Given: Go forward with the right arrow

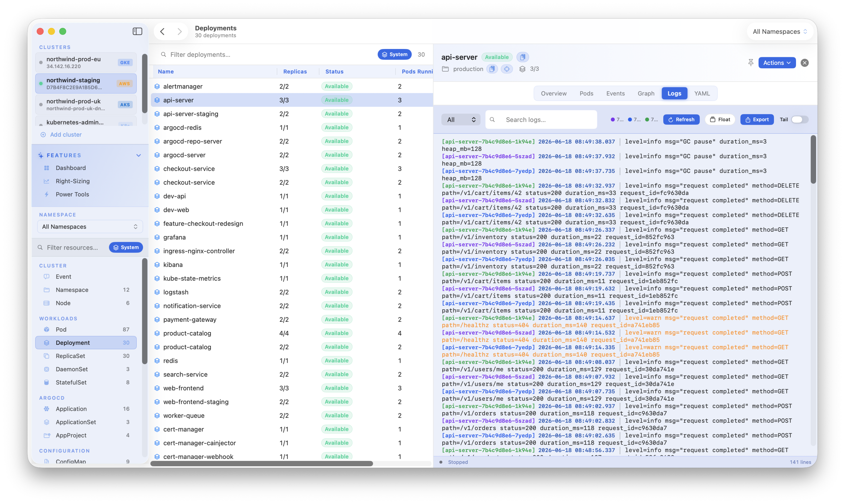Looking at the screenshot, I should pyautogui.click(x=180, y=32).
